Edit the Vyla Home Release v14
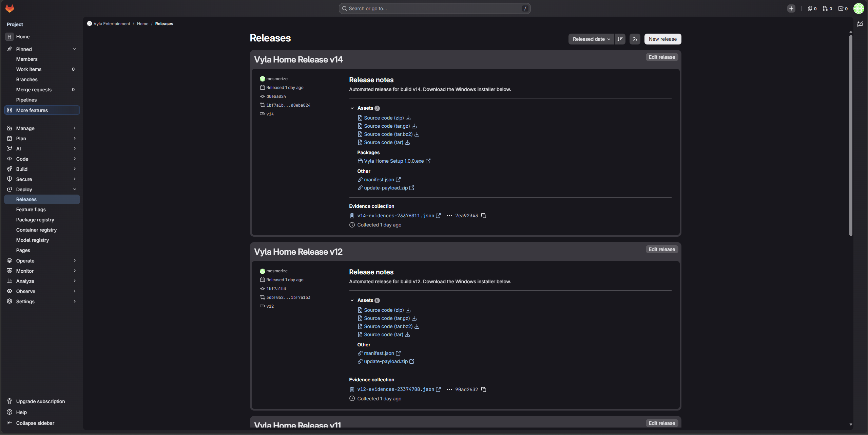 pyautogui.click(x=662, y=57)
